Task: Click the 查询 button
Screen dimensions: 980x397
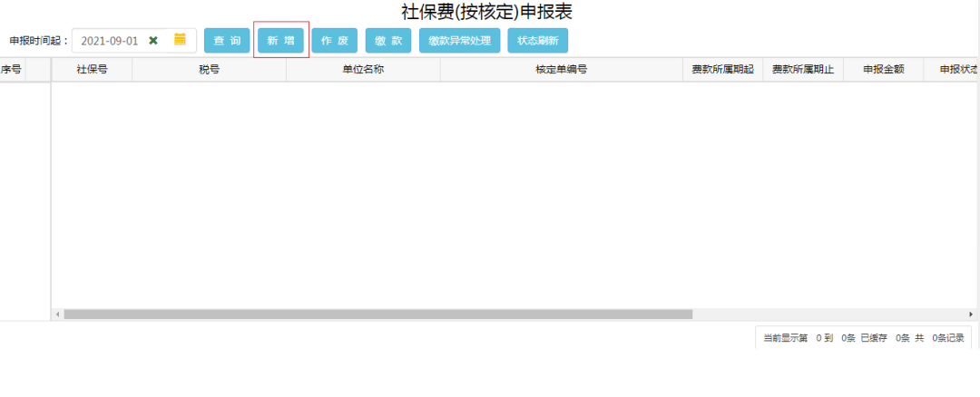Action: pyautogui.click(x=227, y=41)
